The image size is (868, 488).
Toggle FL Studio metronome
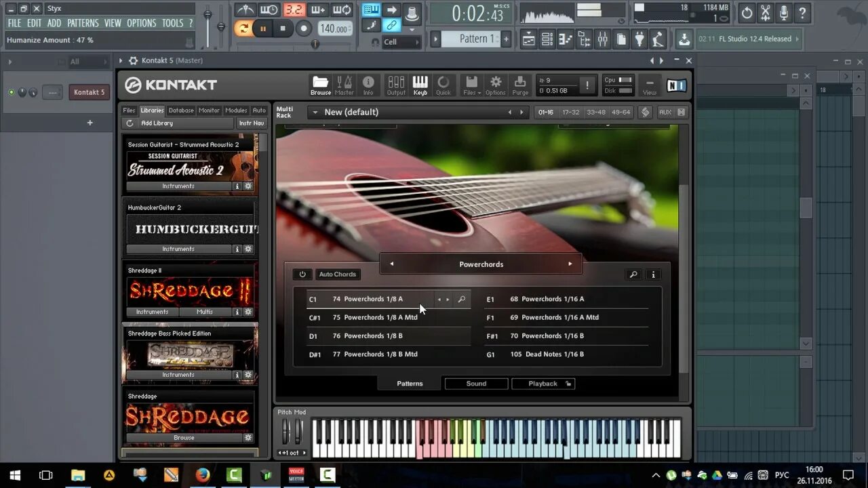pyautogui.click(x=245, y=9)
